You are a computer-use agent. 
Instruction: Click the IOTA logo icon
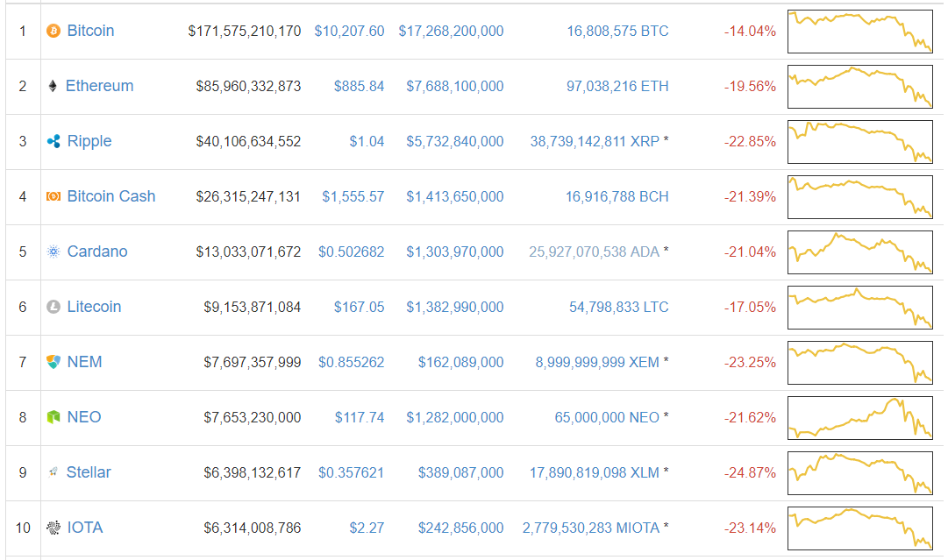(x=53, y=528)
